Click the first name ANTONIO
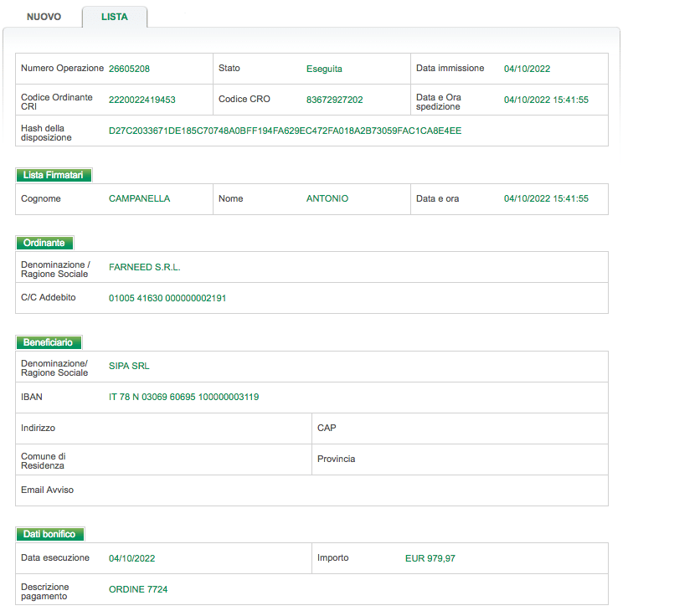700x616 pixels. pyautogui.click(x=327, y=199)
